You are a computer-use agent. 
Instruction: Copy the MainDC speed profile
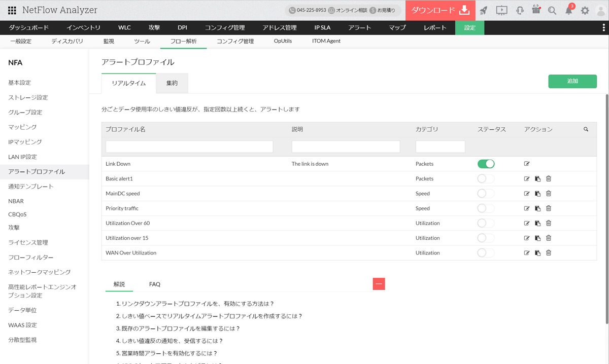tap(537, 194)
